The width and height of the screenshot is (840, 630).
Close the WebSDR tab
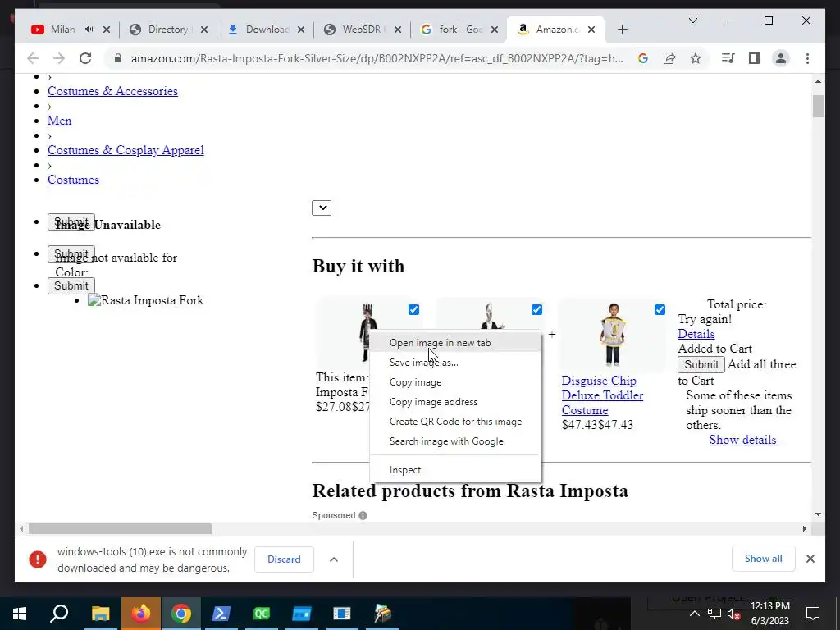398,30
